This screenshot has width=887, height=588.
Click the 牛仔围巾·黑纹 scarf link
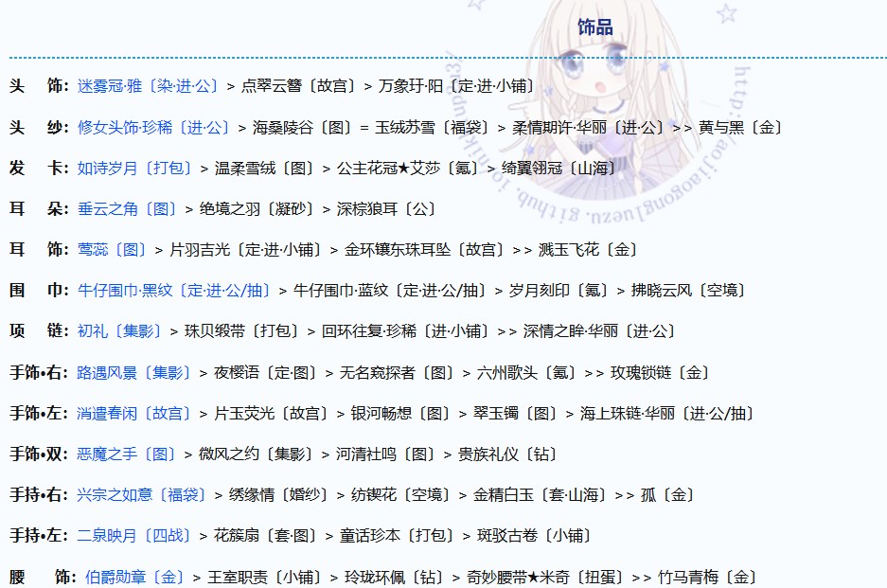[173, 291]
